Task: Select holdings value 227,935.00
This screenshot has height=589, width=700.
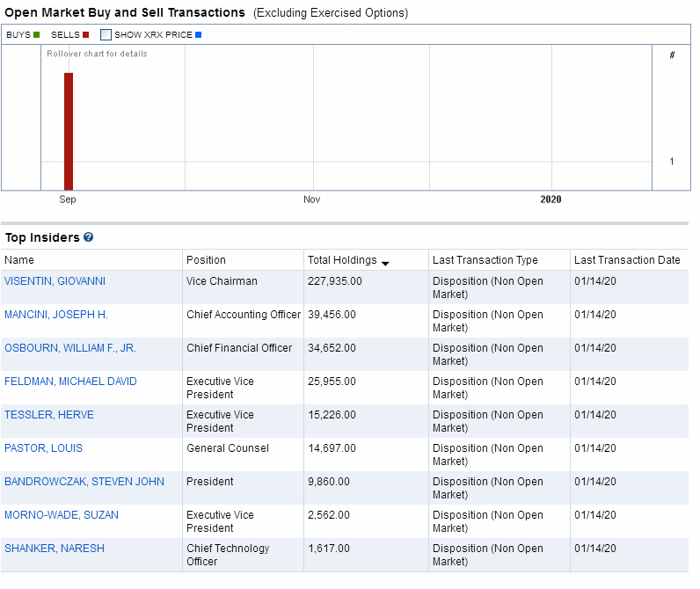Action: tap(335, 281)
